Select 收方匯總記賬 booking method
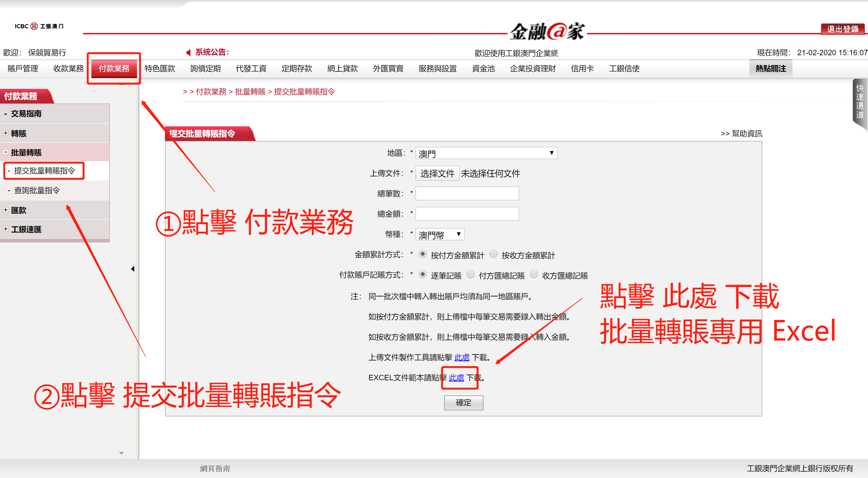 534,275
